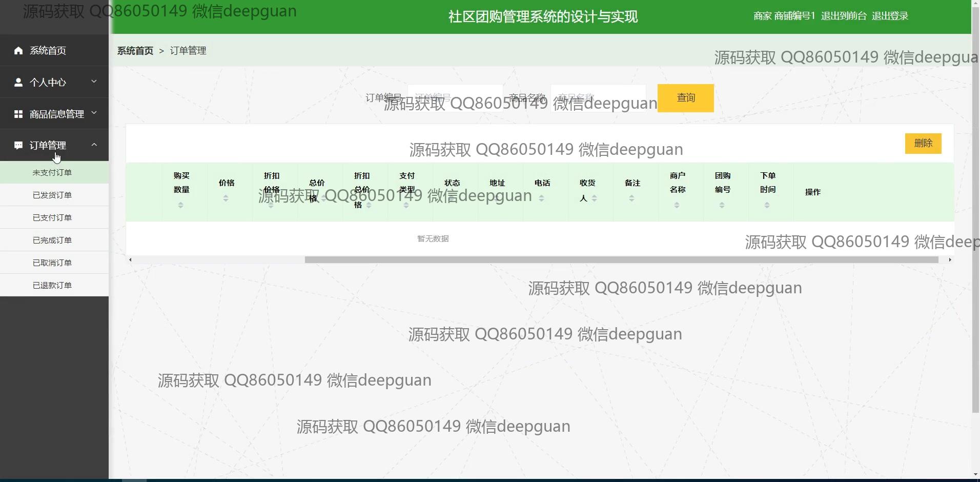Expand the 个人中心 submenu chevron
The image size is (980, 482).
(x=94, y=82)
